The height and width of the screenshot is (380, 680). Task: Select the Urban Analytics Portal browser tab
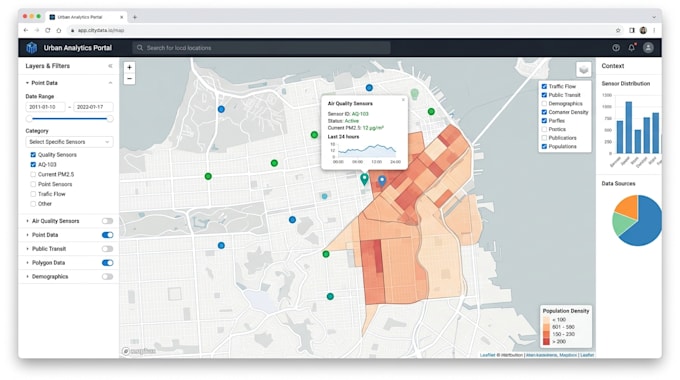(86, 17)
